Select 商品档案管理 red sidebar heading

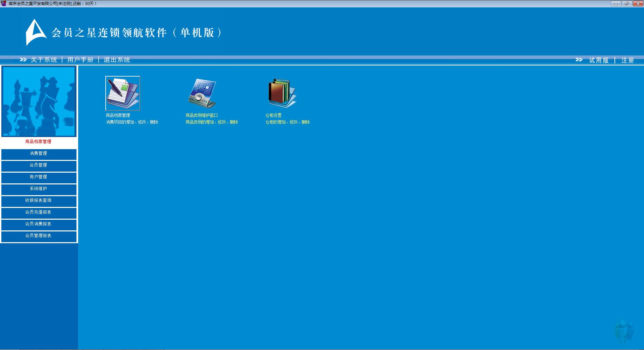click(x=38, y=142)
